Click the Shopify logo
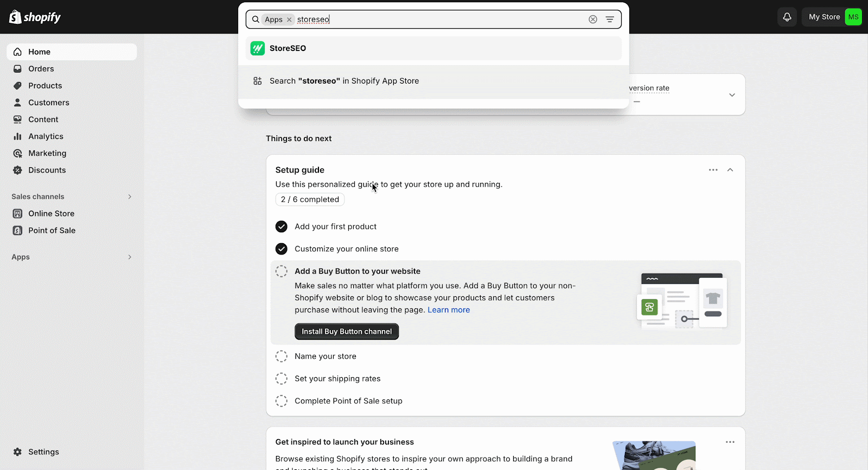The height and width of the screenshot is (470, 868). point(35,17)
